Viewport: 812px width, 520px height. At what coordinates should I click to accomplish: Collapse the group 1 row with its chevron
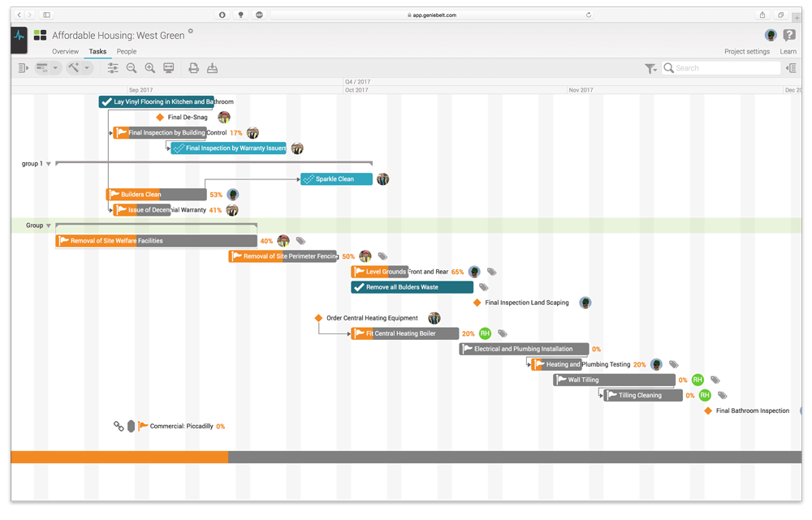49,163
